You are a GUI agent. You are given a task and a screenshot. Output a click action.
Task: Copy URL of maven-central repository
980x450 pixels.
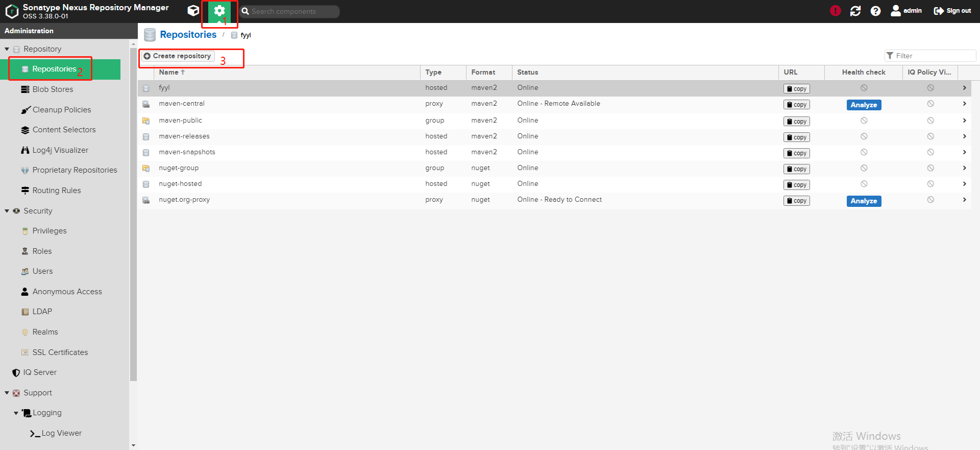(797, 105)
